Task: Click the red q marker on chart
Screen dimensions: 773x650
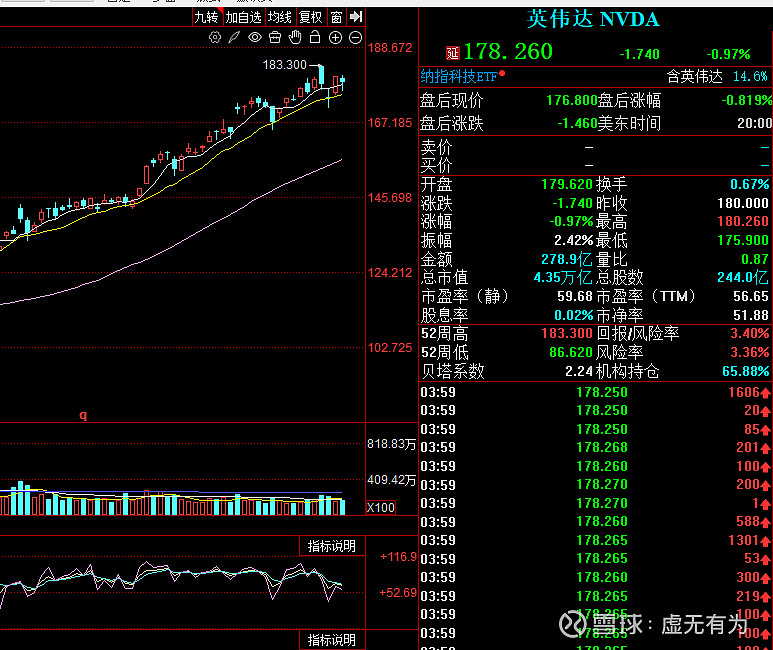Action: point(83,415)
